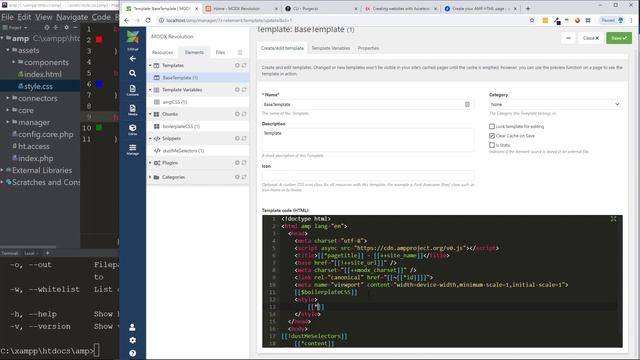Expand the connectors folder in IDE tree

pyautogui.click(x=8, y=98)
